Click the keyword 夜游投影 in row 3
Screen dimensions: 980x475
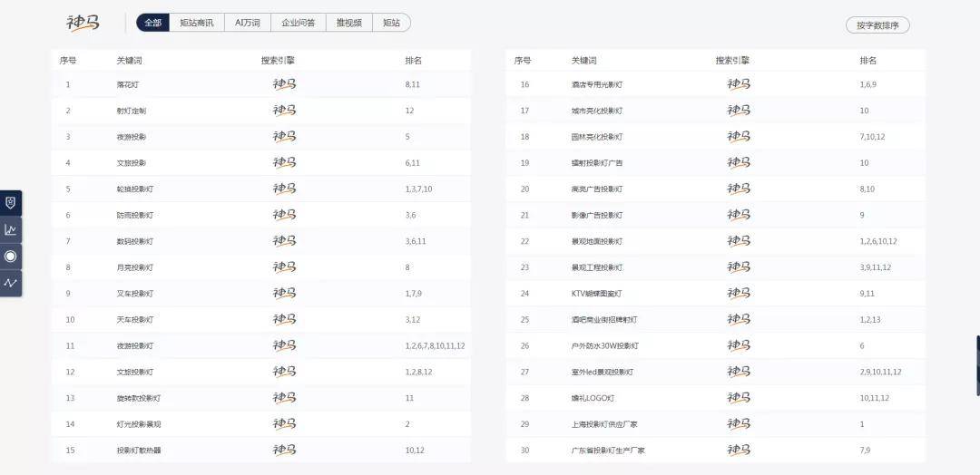tap(132, 137)
